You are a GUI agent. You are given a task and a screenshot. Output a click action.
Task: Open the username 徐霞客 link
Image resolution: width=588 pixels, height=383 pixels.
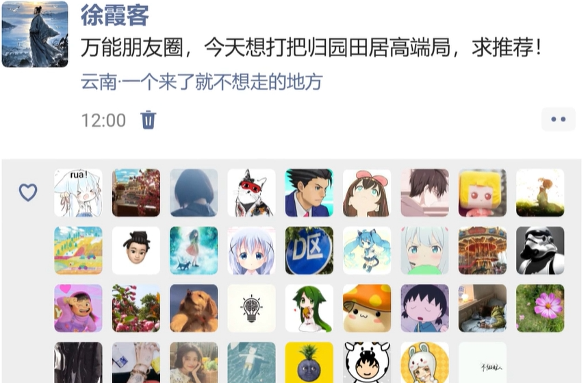point(115,15)
